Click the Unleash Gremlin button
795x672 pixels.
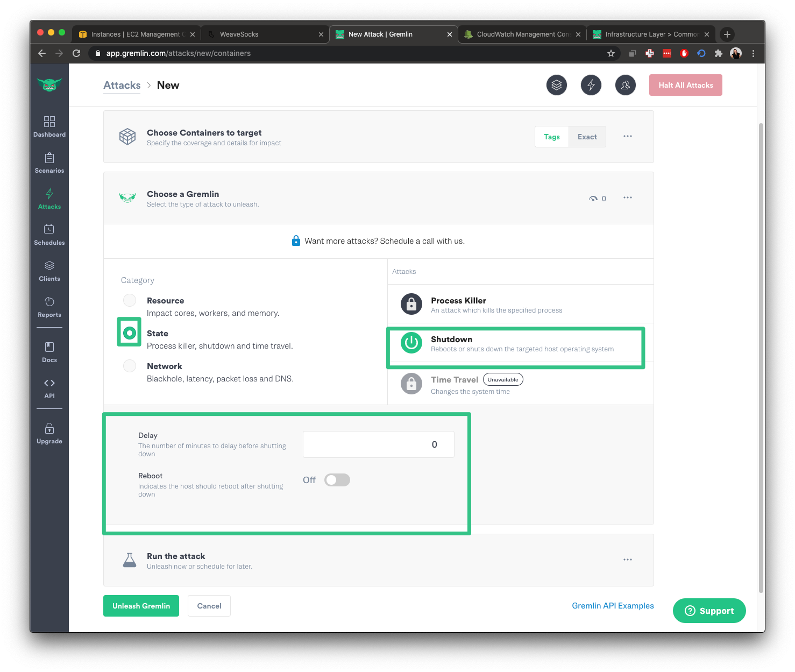pos(141,606)
